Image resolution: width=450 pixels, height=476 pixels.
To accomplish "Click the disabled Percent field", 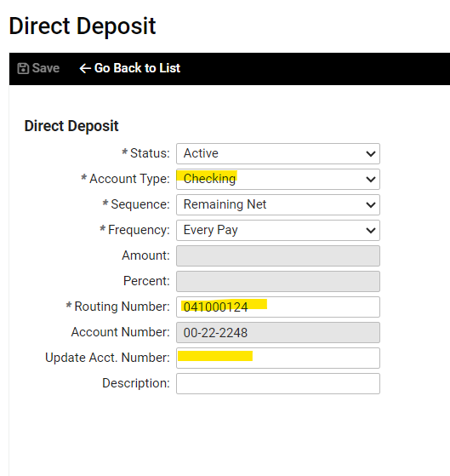I will (278, 281).
